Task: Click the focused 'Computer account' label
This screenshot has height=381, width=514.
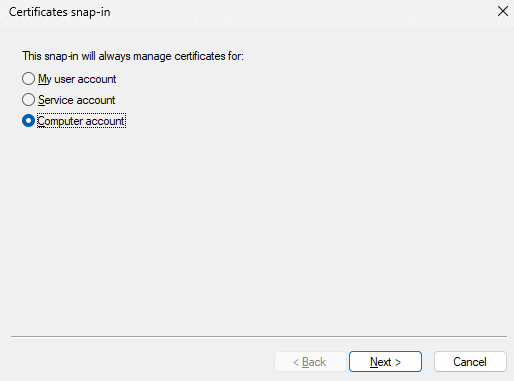Action: coord(81,121)
